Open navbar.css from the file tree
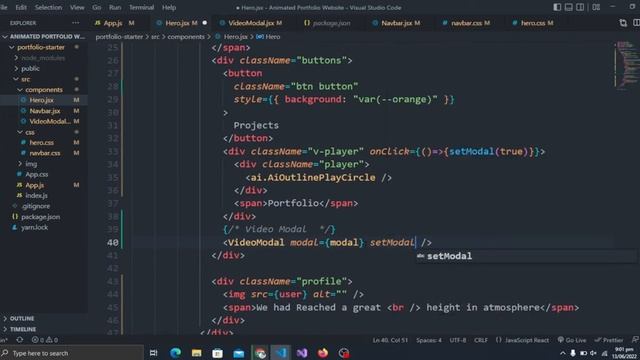The width and height of the screenshot is (640, 360). click(x=44, y=153)
